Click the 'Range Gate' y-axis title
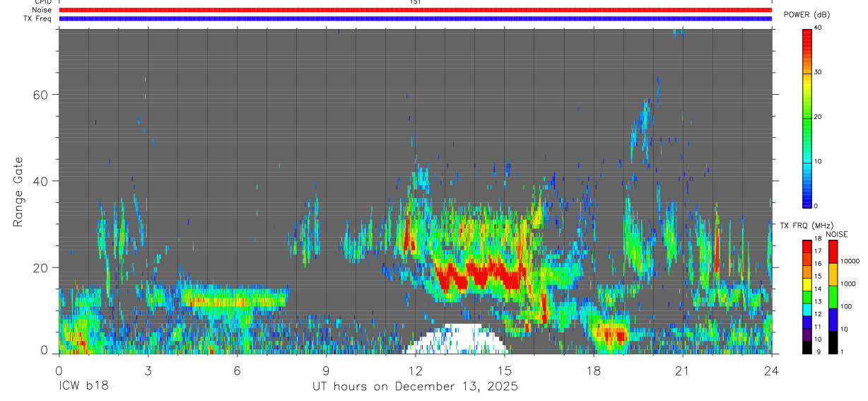868x401 pixels. tap(18, 192)
